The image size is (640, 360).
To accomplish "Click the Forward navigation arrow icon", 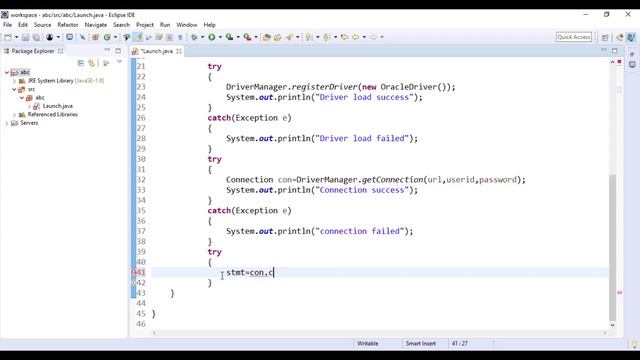I will [x=373, y=37].
